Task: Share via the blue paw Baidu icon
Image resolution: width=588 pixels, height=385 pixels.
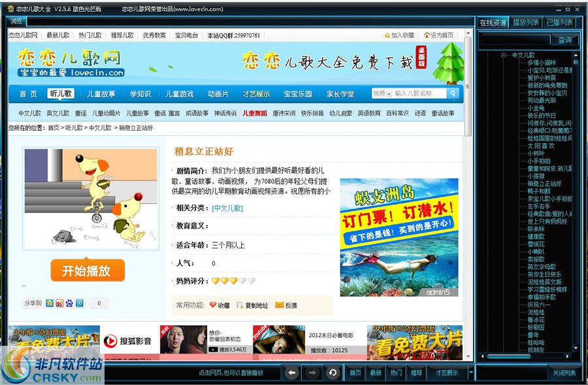Action: (69, 303)
